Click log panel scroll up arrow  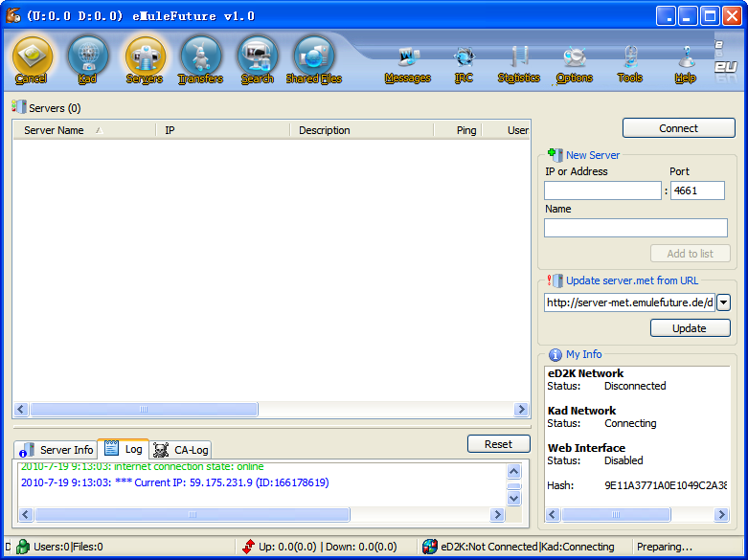(513, 471)
